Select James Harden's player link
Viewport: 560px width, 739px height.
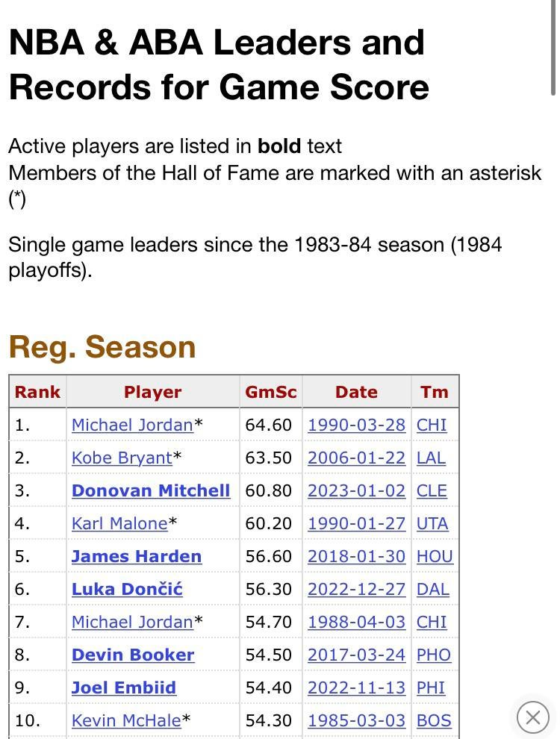[x=137, y=556]
